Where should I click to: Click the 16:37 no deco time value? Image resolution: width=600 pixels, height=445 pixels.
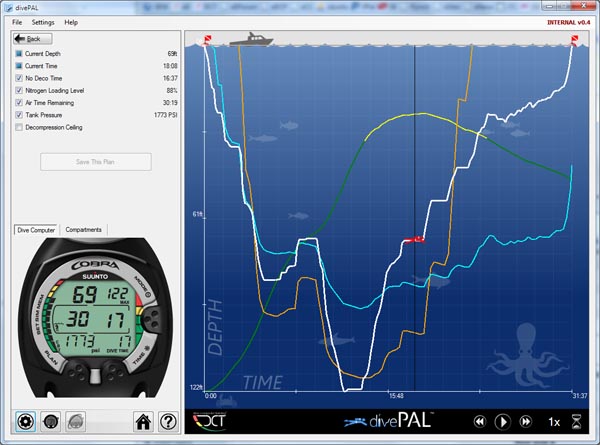pos(170,78)
